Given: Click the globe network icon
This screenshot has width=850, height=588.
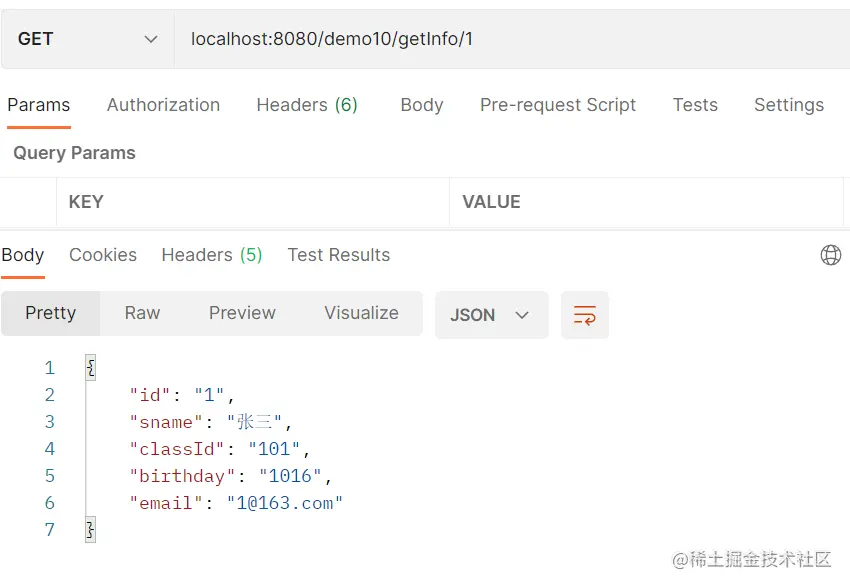Looking at the screenshot, I should [x=830, y=255].
